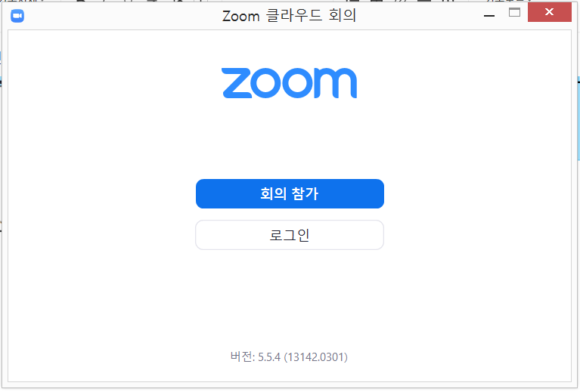Image resolution: width=580 pixels, height=392 pixels.
Task: Click 클라우드 word in the title bar
Action: [x=294, y=16]
